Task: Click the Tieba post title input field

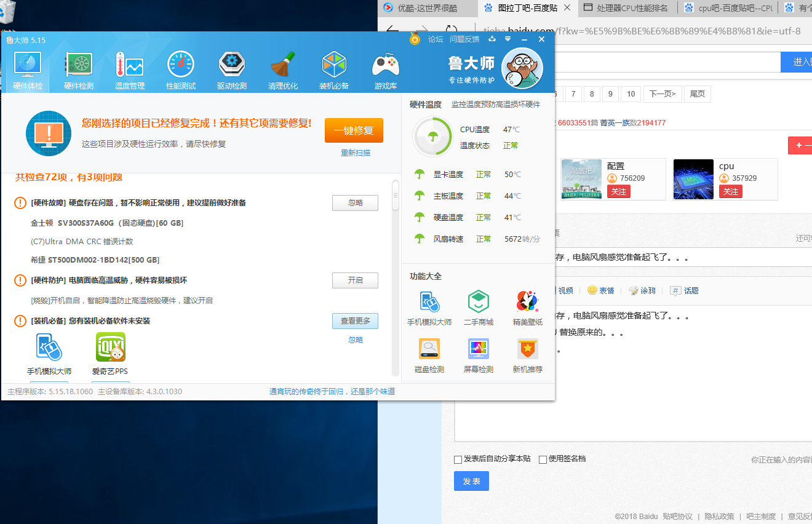Action: pyautogui.click(x=683, y=258)
